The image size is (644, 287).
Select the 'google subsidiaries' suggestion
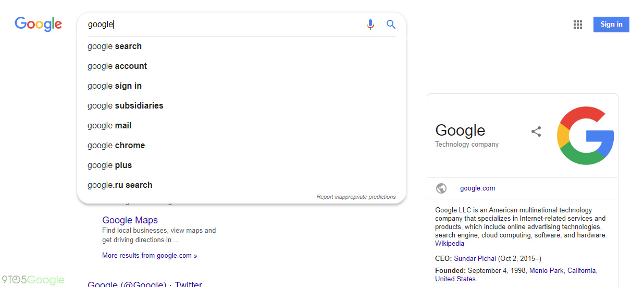pyautogui.click(x=126, y=106)
